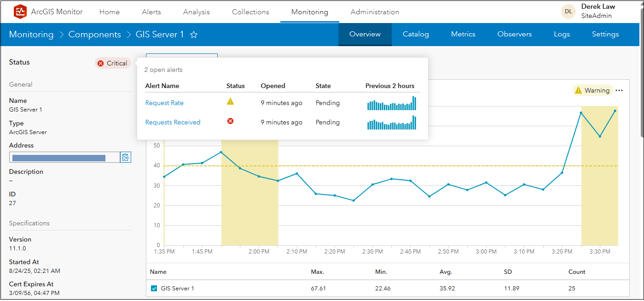Click red critical icon for Requests Received
The image size is (644, 301).
231,121
